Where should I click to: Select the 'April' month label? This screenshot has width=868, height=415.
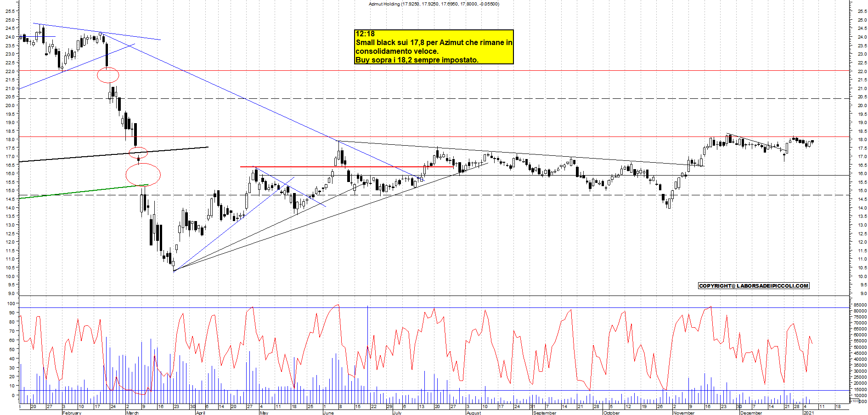click(200, 413)
